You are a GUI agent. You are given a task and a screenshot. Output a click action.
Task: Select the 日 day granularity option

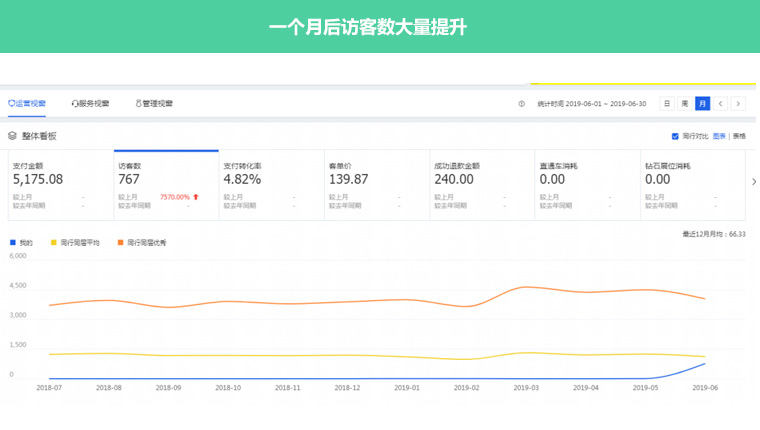(x=667, y=104)
